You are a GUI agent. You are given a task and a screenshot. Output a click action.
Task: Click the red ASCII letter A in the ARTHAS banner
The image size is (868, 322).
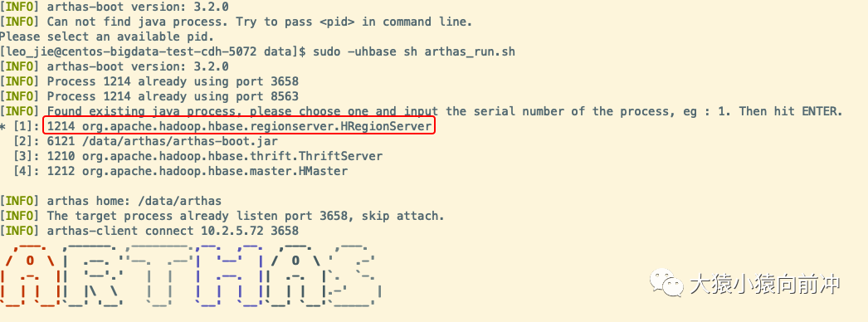coord(29,275)
